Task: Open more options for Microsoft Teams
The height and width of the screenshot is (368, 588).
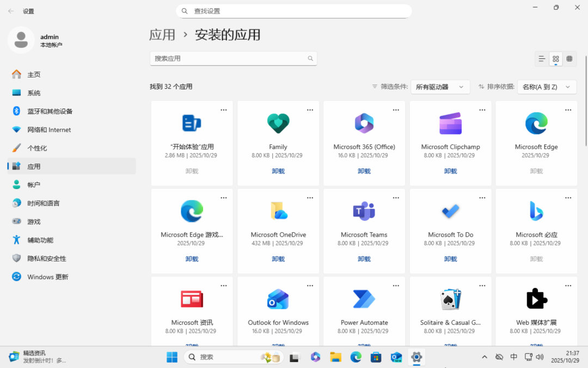Action: click(396, 198)
